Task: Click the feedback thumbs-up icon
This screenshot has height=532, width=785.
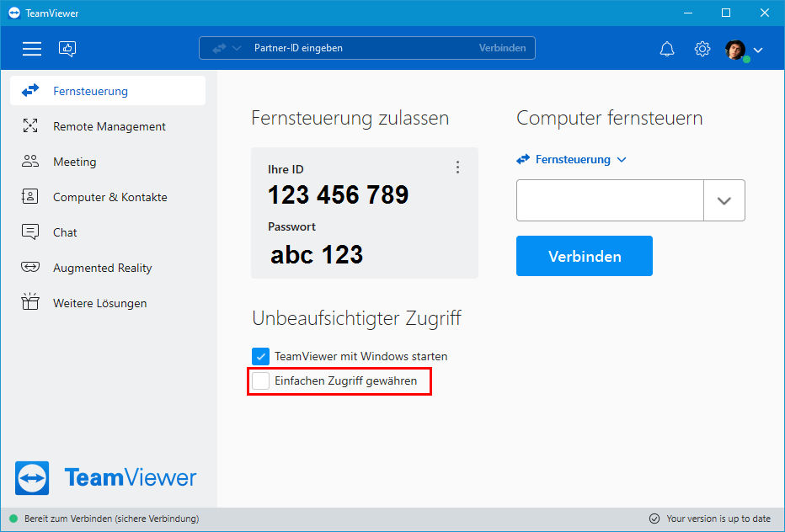Action: 67,49
